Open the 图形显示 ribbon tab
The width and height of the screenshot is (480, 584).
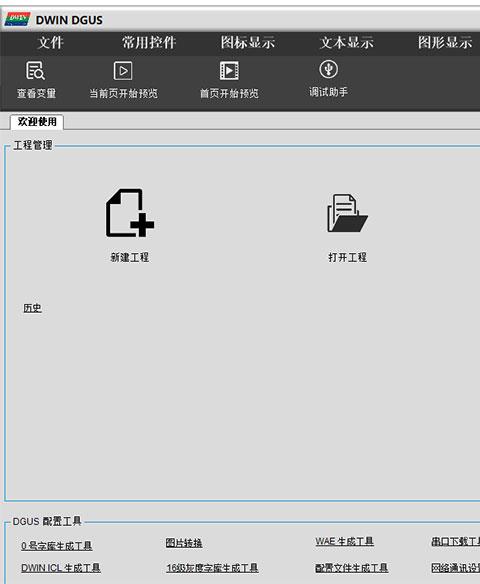coord(445,42)
